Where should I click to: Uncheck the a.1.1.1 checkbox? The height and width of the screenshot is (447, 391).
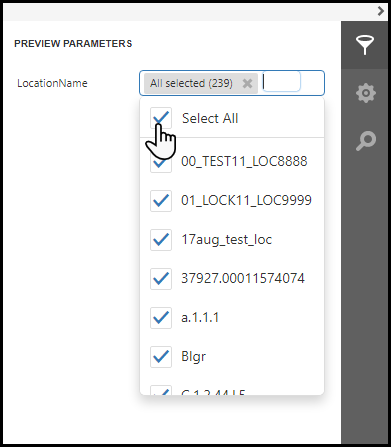[x=161, y=318]
